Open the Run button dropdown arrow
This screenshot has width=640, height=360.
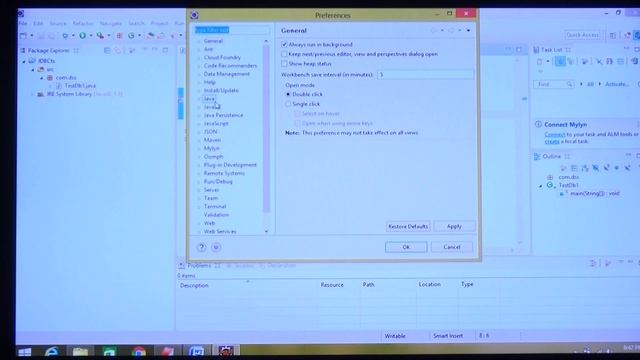tap(91, 36)
